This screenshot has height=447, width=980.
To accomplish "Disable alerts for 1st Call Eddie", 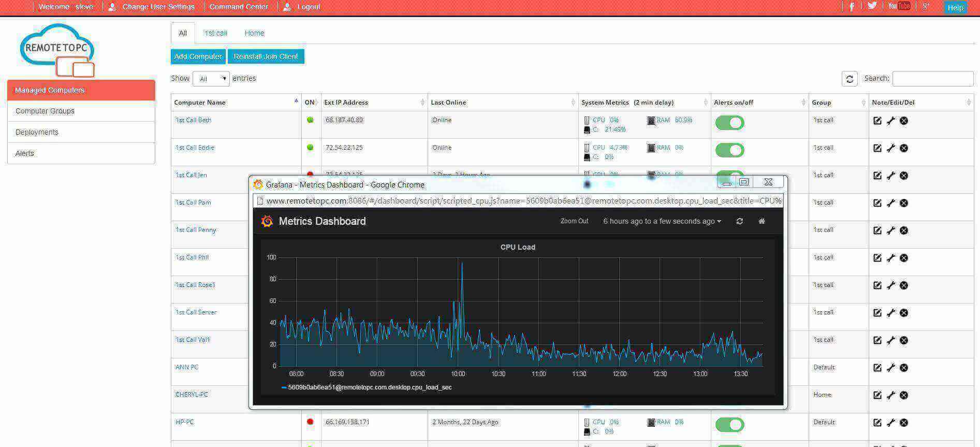I will coord(729,150).
